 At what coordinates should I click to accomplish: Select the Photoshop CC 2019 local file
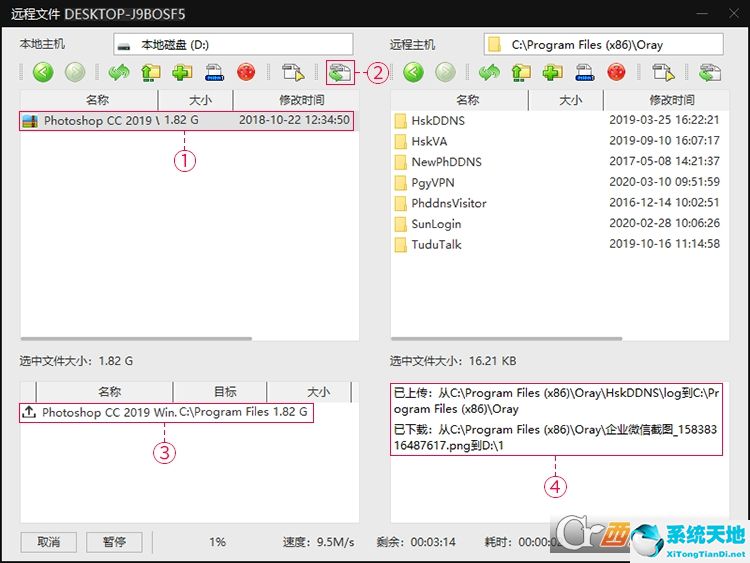click(x=100, y=120)
